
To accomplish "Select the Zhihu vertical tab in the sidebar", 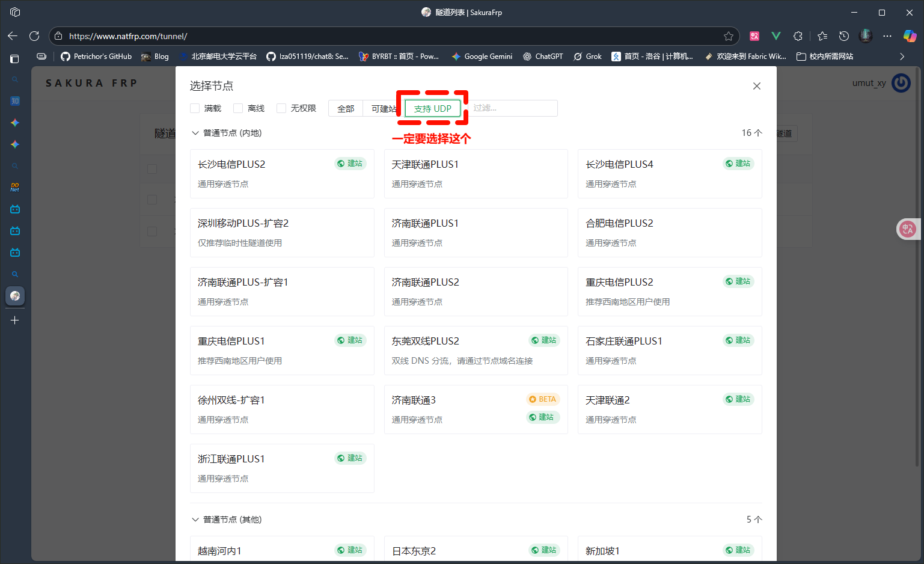I will (14, 100).
